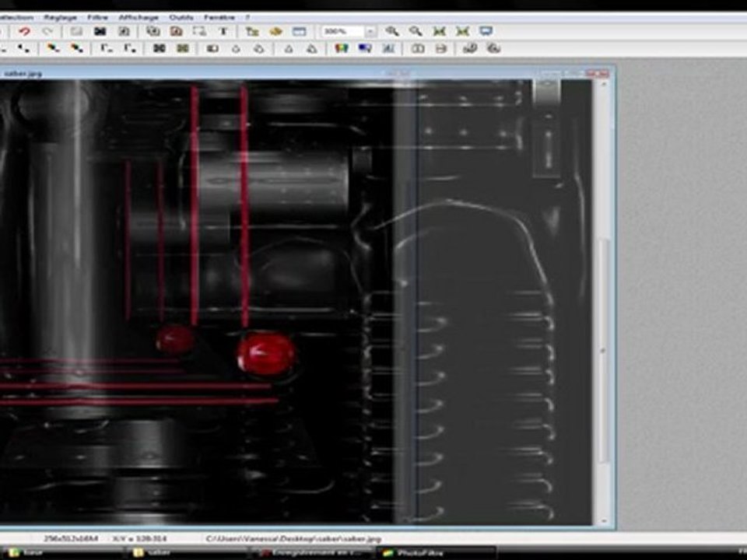
Task: Apply the Blur filter icon
Action: point(259,48)
